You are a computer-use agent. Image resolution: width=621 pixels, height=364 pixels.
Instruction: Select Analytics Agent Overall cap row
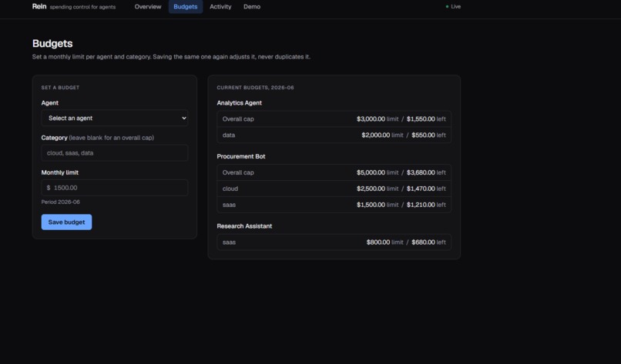334,119
